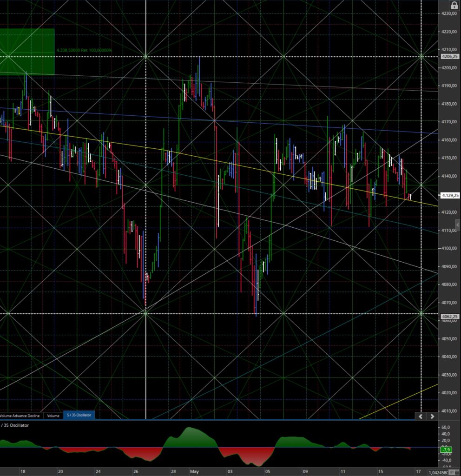Viewport: 461px width, 476px height.
Task: Click the green -7,9 oscillator value tag
Action: 446,450
